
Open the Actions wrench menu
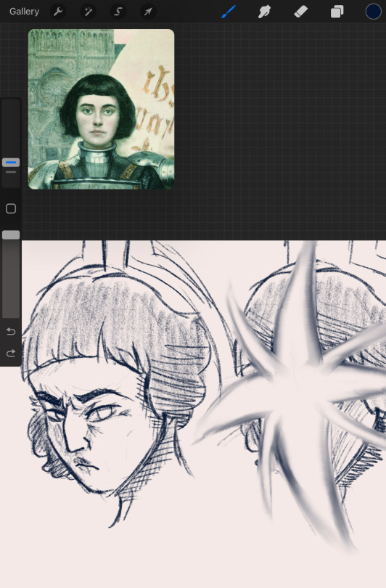pos(58,12)
